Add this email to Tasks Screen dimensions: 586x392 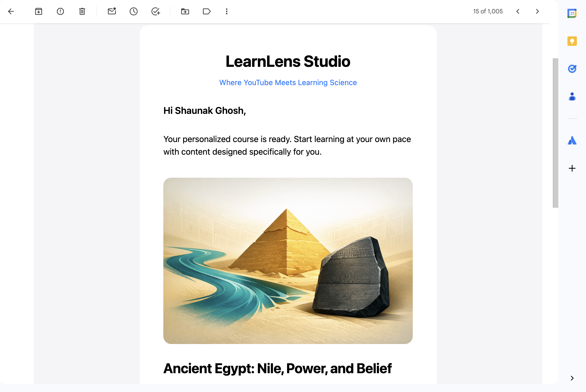[155, 11]
